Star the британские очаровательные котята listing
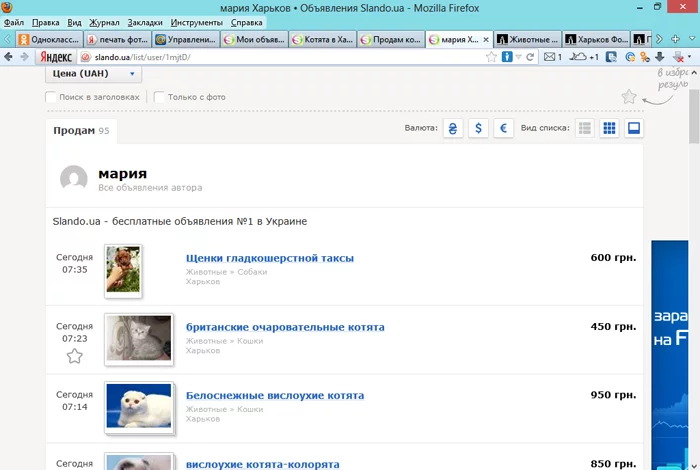The image size is (700, 470). [x=74, y=355]
